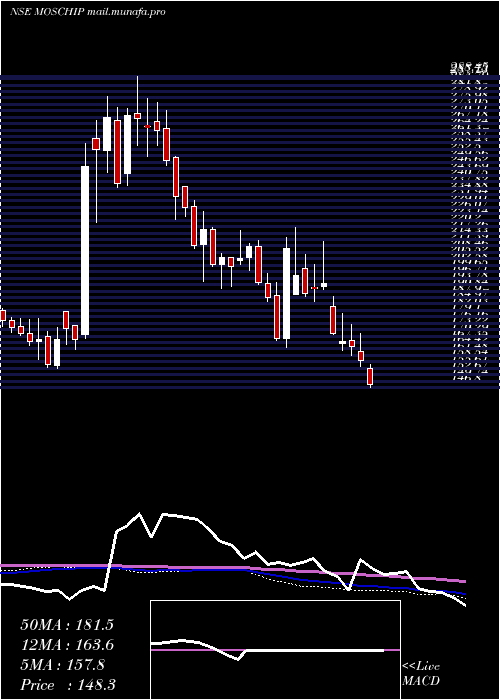The image size is (500, 700).
Task: Select the 50MA : 181.5 reading
Action: click(67, 625)
